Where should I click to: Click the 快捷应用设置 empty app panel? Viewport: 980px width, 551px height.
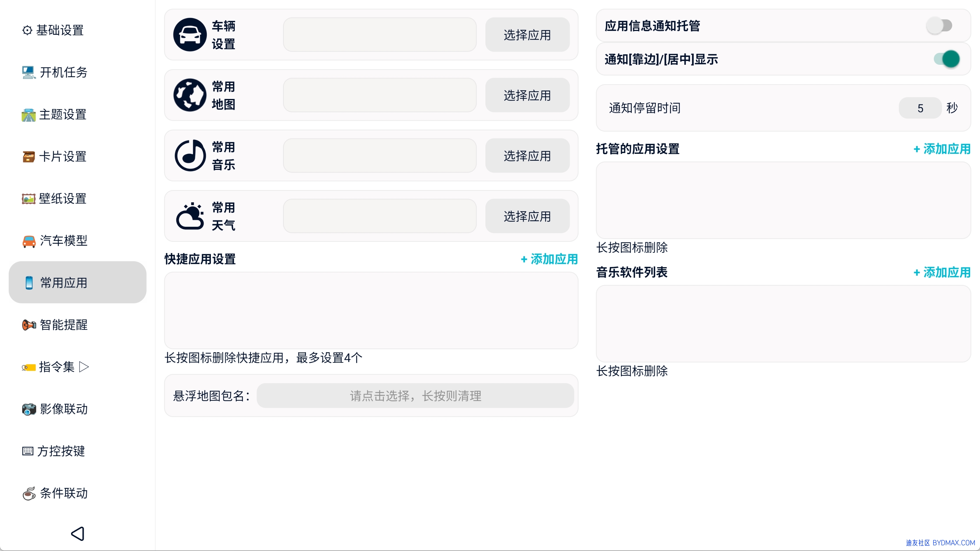[x=371, y=310]
